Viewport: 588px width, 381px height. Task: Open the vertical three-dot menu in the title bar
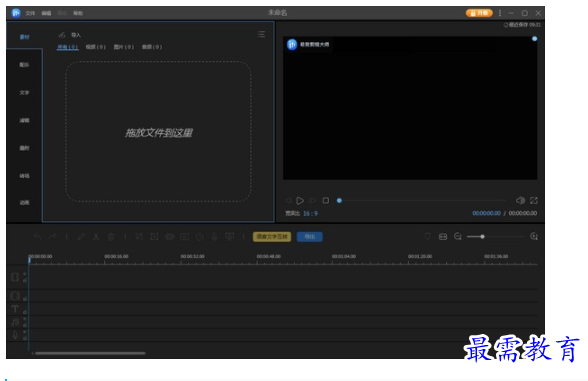(500, 13)
